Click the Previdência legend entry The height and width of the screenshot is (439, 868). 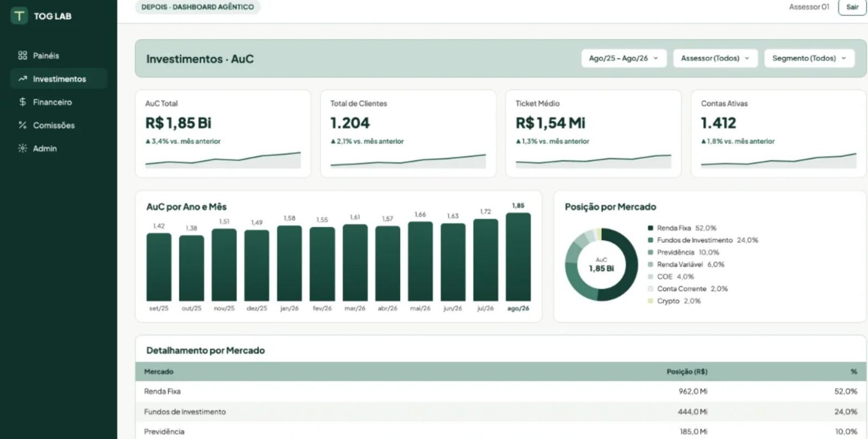point(684,252)
